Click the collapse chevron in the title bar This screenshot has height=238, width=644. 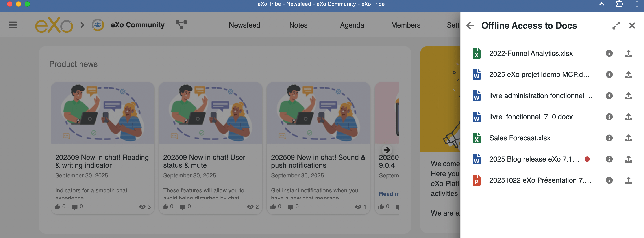(601, 4)
